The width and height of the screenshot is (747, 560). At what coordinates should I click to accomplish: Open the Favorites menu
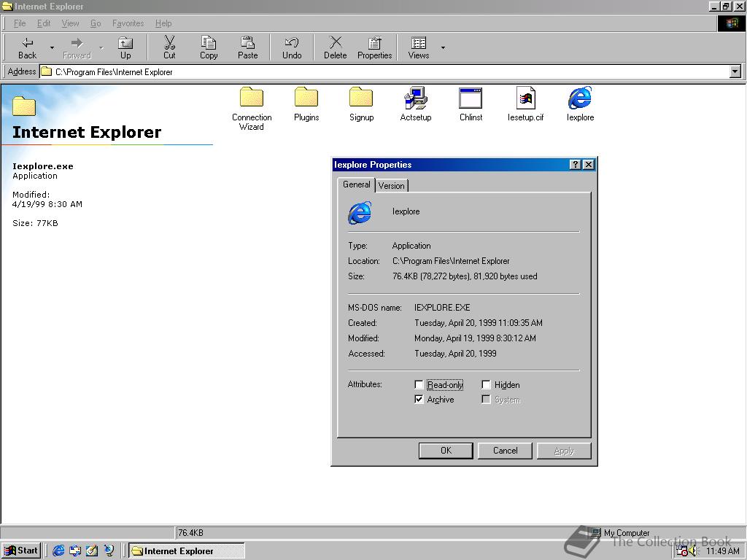128,23
